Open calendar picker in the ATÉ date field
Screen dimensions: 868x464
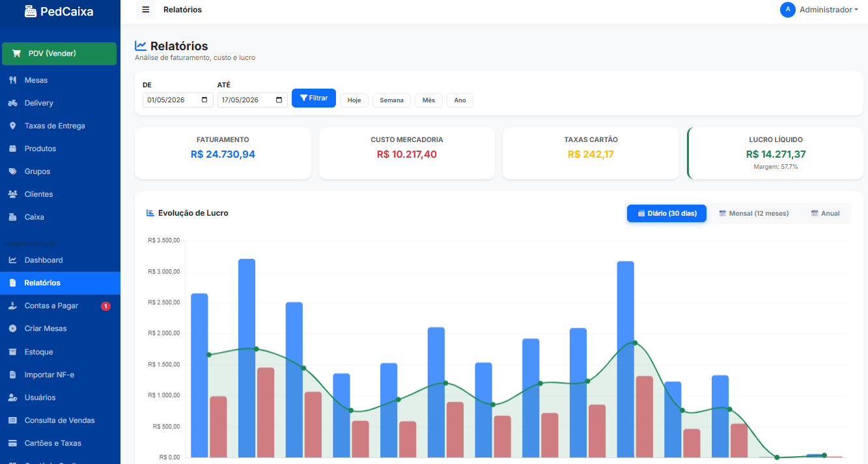click(x=279, y=100)
